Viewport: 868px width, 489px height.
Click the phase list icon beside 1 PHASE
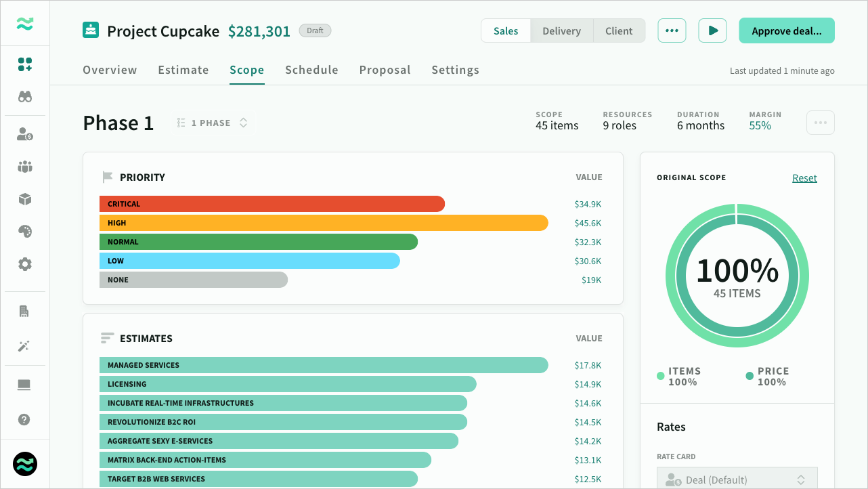coord(181,123)
